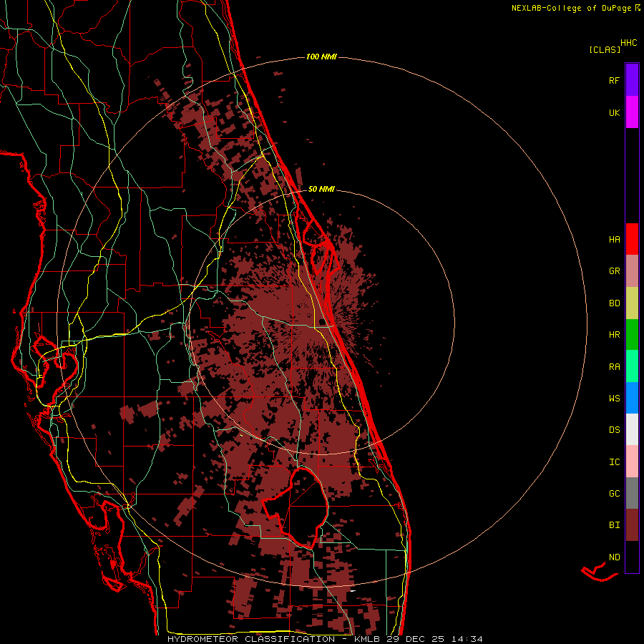The image size is (644, 644).
Task: Click NEXLAB-College of DuPage credit text
Action: (571, 8)
